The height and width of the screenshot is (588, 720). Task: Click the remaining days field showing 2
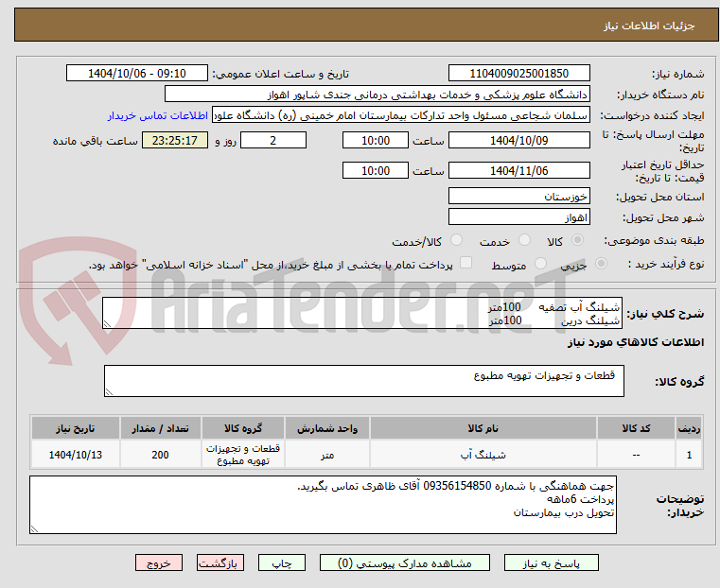[x=273, y=140]
